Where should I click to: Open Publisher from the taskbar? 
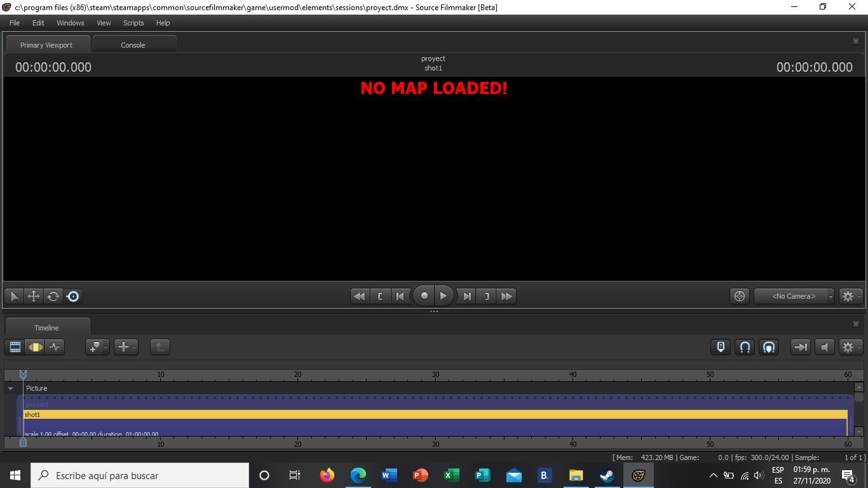(x=483, y=475)
